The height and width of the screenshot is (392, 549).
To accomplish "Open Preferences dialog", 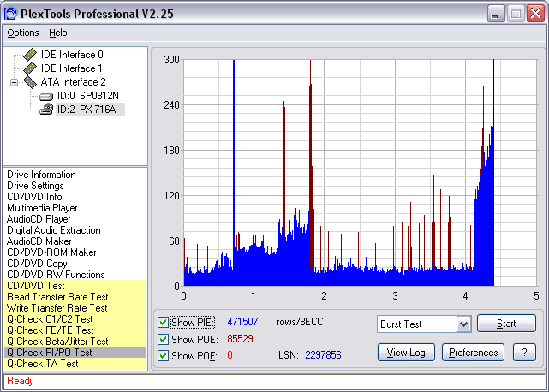I will 473,353.
